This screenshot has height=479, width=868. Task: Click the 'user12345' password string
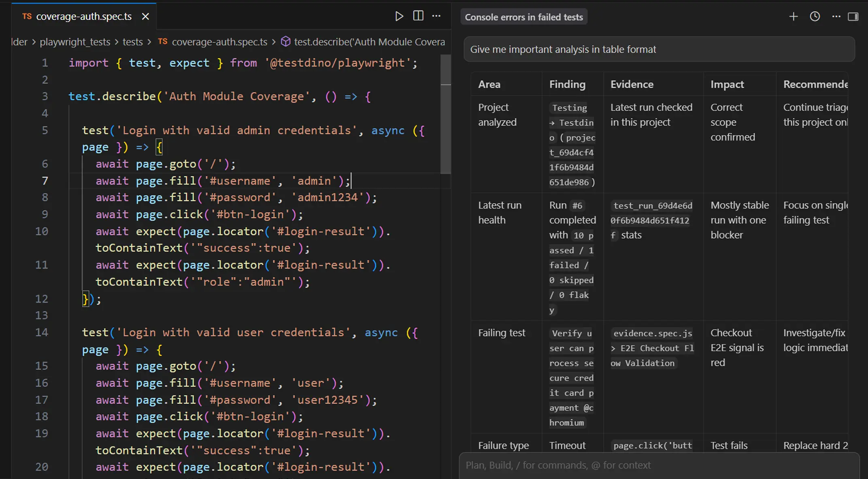(328, 400)
